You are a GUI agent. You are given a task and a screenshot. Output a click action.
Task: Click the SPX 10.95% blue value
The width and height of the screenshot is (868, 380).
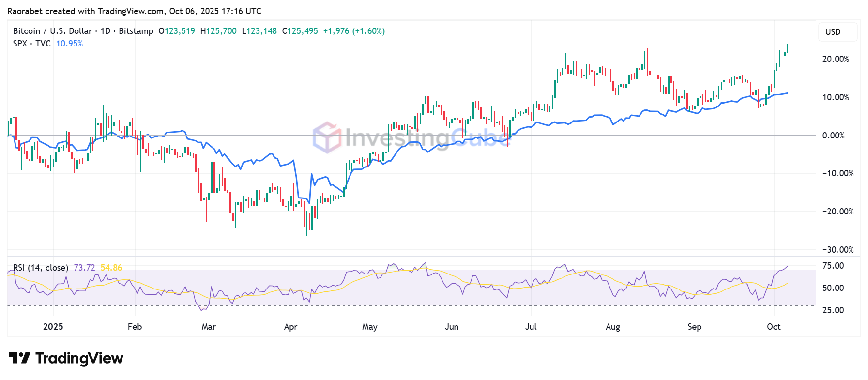(x=69, y=44)
